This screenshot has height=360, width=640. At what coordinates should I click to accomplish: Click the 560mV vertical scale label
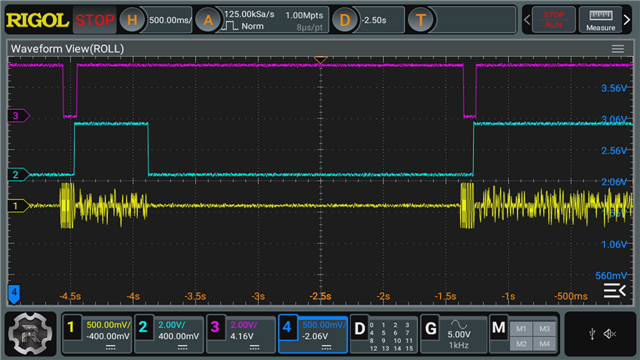(611, 276)
